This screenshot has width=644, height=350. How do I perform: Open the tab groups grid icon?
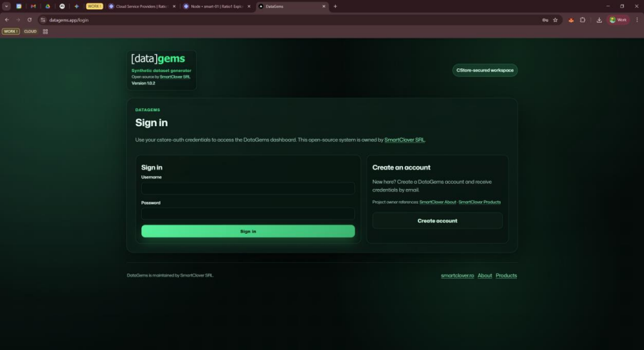(x=45, y=31)
